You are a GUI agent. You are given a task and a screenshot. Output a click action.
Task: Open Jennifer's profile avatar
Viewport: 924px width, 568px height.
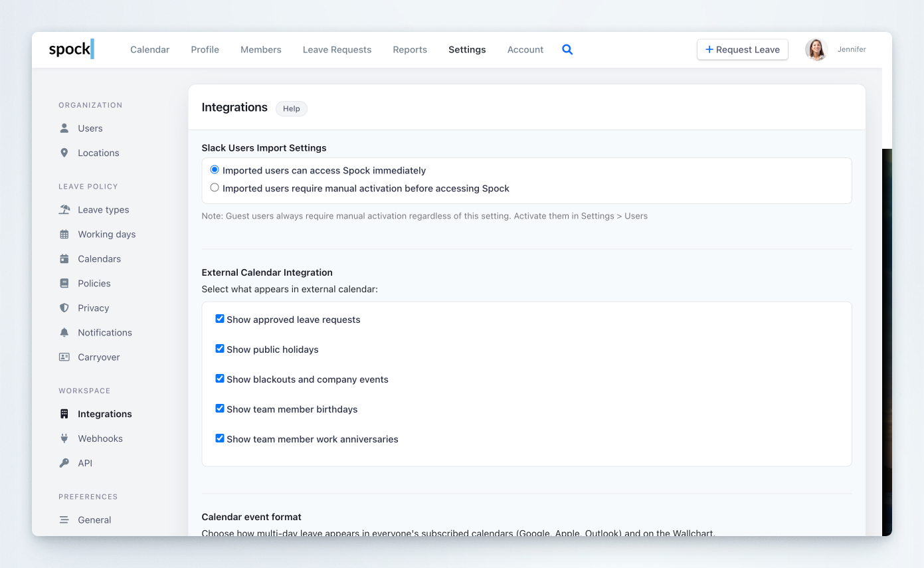(816, 50)
